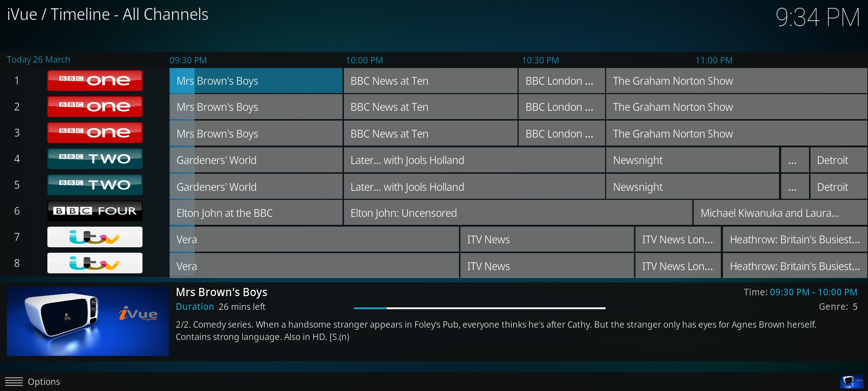Select Gardeners' World on channel 5
The height and width of the screenshot is (391, 868).
coord(256,187)
